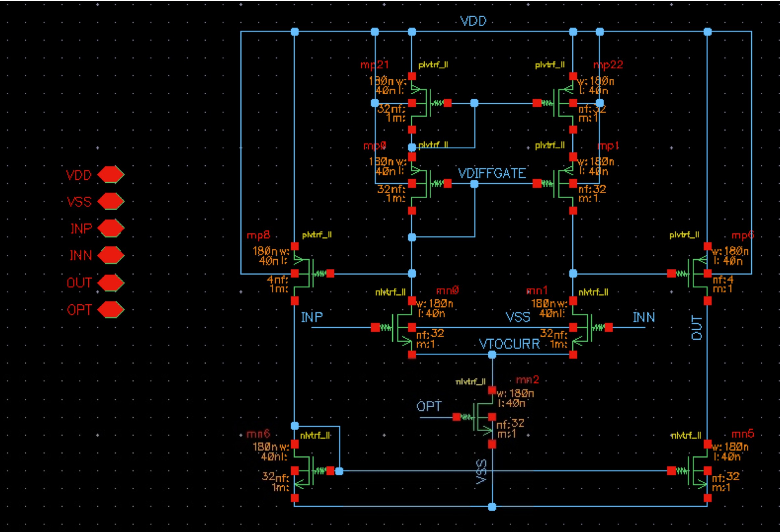Click the VTOCURR net label
Screen dimensions: 780x532
click(x=509, y=344)
